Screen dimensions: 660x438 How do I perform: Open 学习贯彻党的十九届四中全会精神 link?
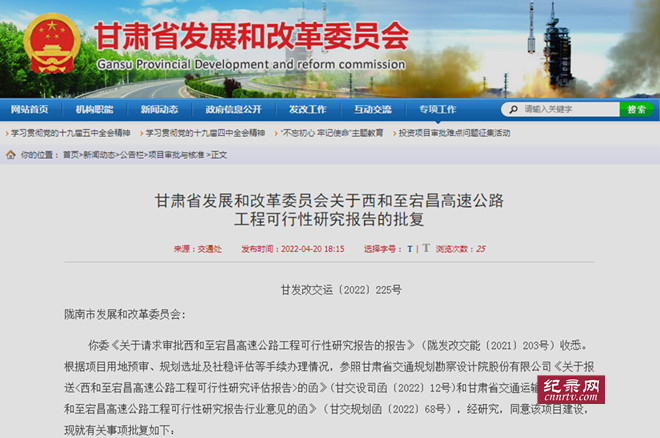click(205, 133)
